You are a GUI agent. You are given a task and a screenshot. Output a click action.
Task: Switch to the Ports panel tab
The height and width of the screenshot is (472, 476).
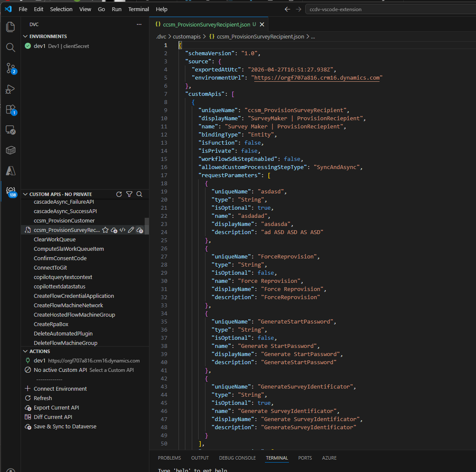tap(305, 458)
